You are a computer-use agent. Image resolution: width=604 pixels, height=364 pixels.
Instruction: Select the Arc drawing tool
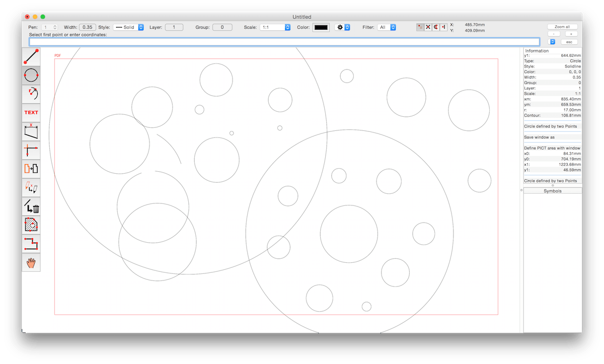(31, 94)
